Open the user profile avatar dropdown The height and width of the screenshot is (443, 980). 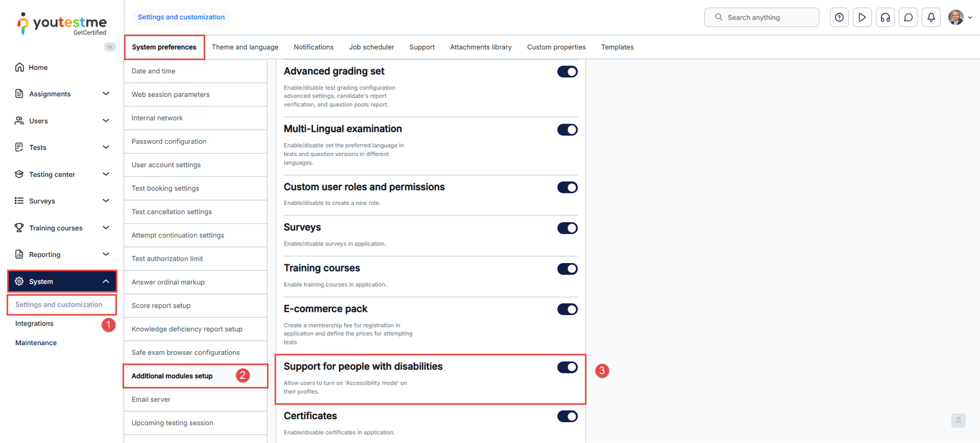click(x=959, y=17)
